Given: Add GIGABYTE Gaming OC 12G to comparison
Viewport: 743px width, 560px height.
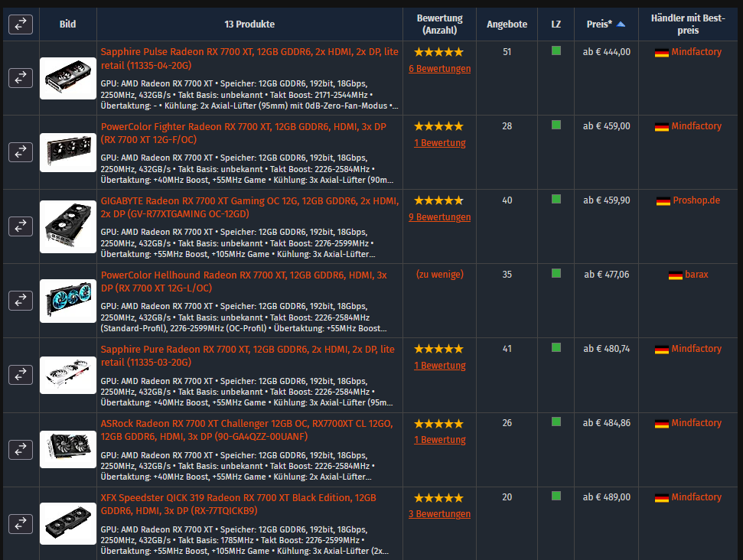Looking at the screenshot, I should click(x=21, y=226).
